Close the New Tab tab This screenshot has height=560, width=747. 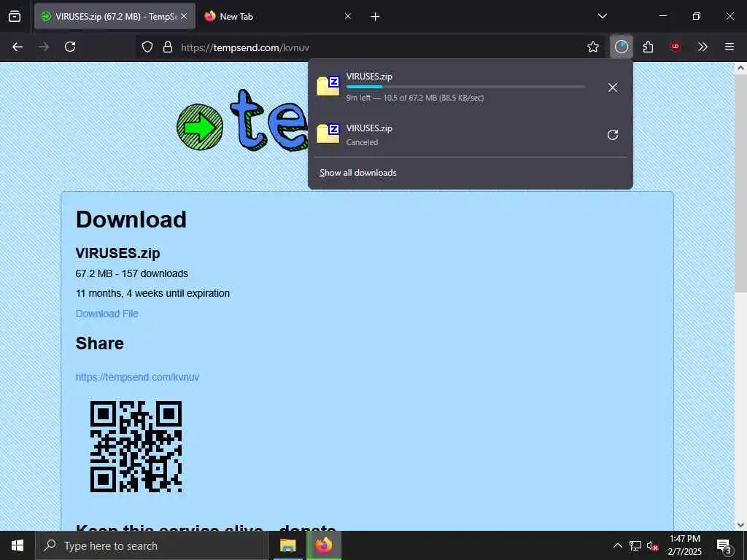click(x=348, y=17)
